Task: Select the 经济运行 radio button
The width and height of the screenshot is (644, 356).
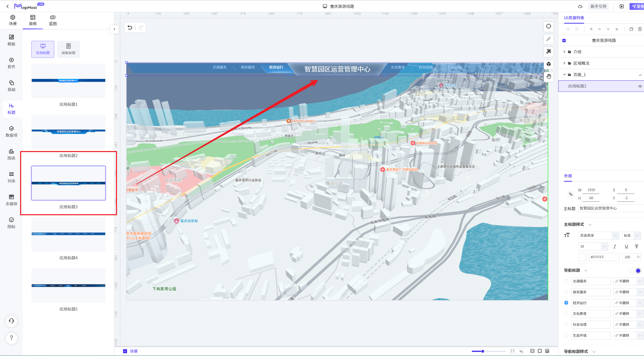Action: click(566, 303)
